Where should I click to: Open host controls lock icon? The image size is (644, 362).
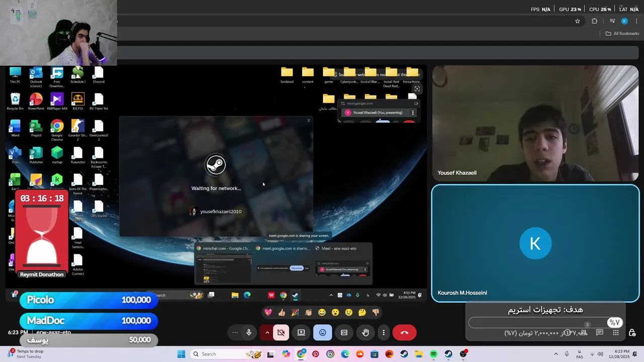coord(632,333)
